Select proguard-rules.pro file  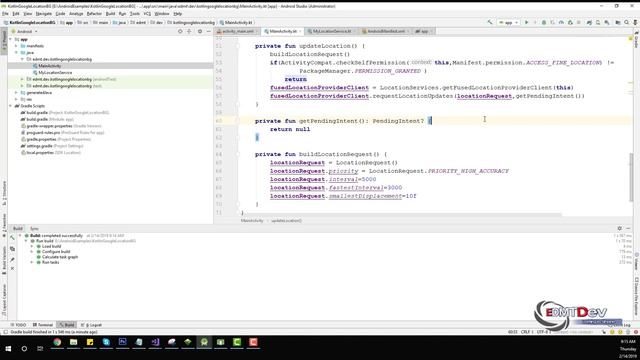click(63, 132)
